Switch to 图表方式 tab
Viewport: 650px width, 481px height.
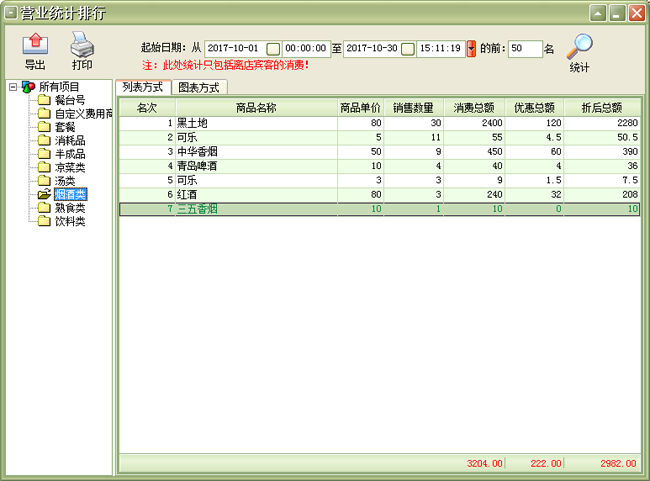(200, 87)
